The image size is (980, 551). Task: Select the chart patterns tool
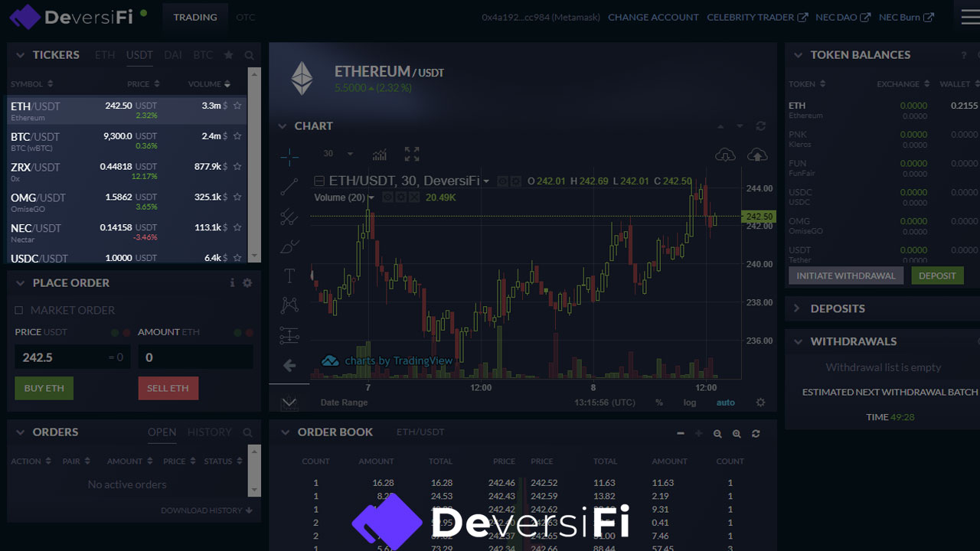[x=289, y=305]
